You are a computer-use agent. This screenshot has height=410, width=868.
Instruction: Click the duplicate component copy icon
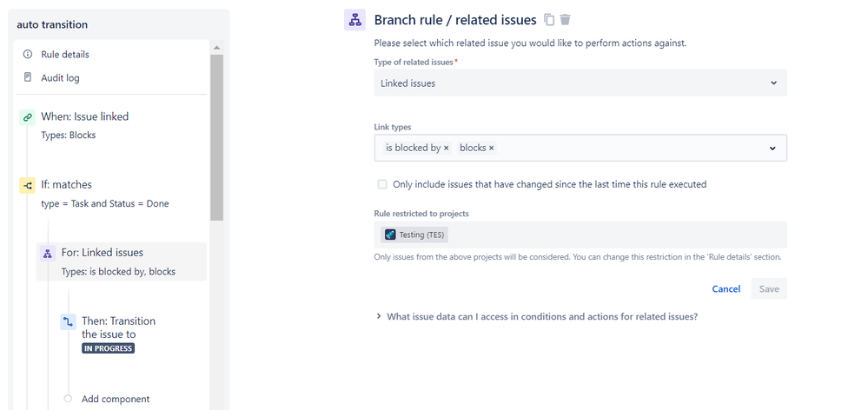[549, 20]
